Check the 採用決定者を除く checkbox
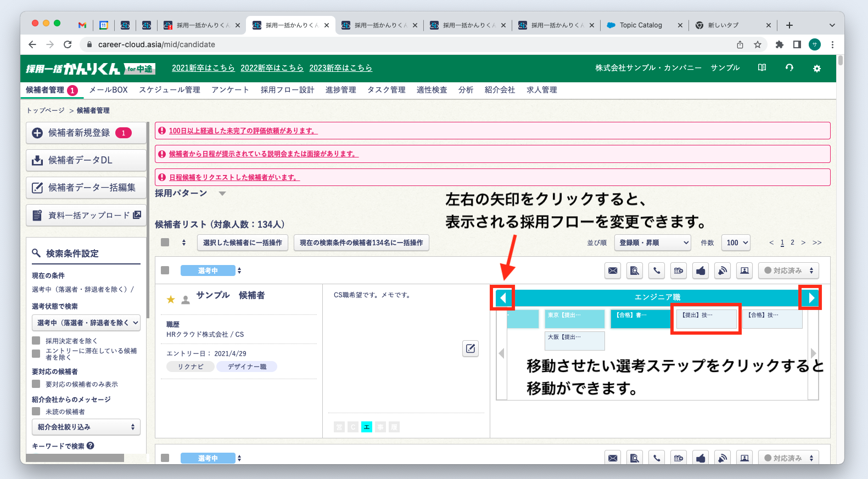This screenshot has width=868, height=479. [x=36, y=341]
